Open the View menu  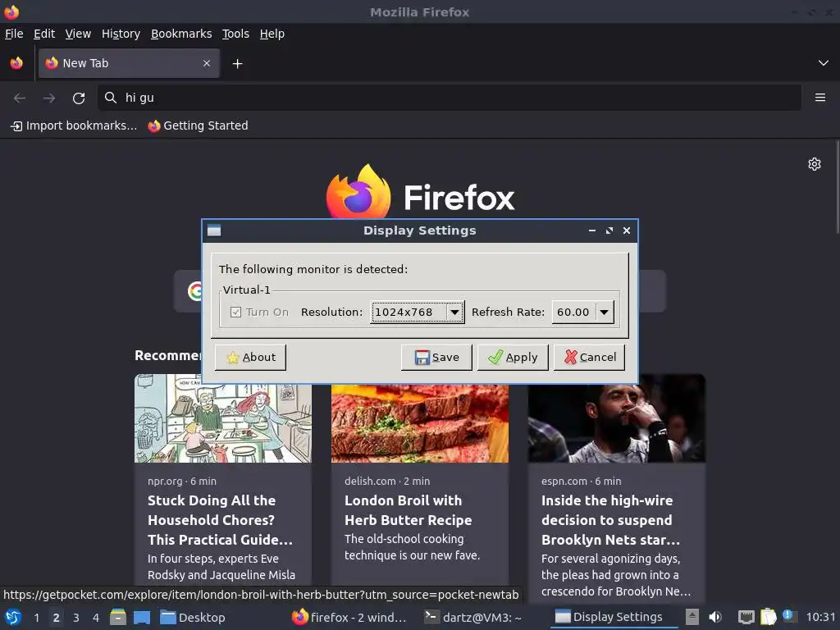(x=78, y=34)
